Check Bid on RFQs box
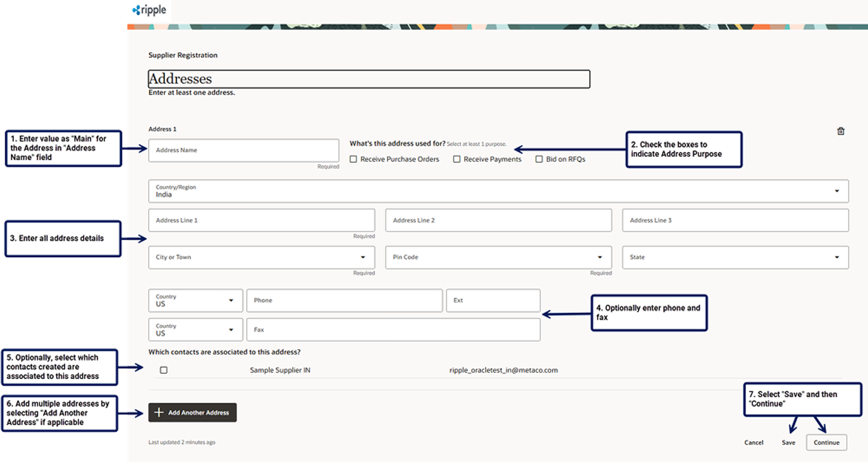This screenshot has height=462, width=868. (x=539, y=159)
